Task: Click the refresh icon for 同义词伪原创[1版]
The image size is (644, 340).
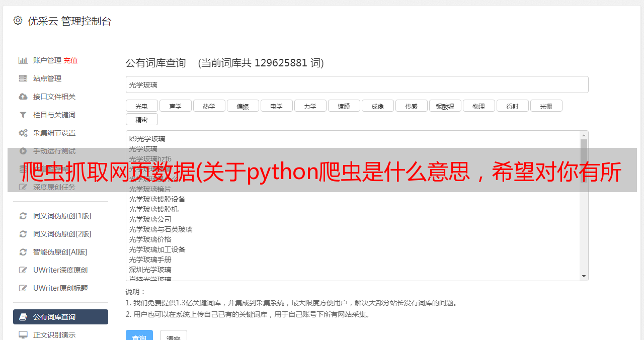Action: pos(23,216)
